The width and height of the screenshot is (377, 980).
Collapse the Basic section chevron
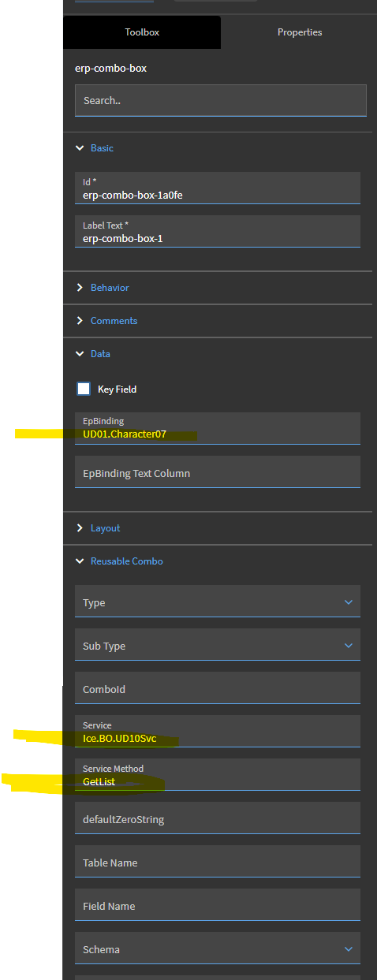(80, 147)
